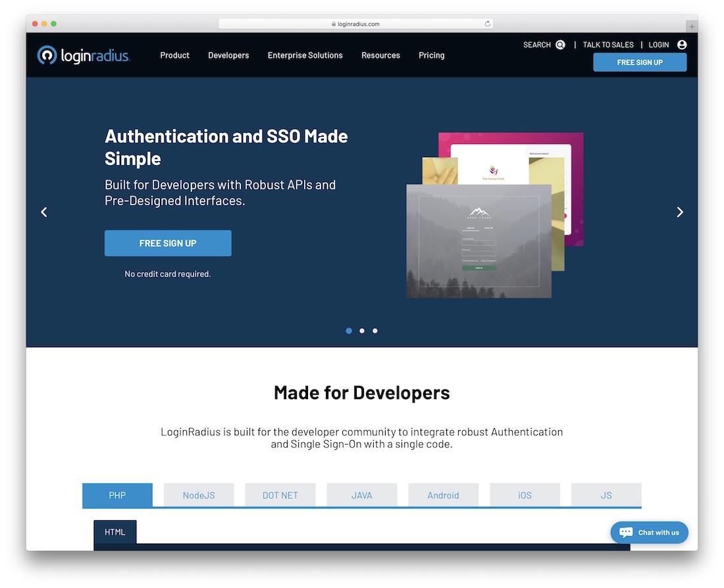Screen dimensions: 724x588
Task: Click header FREE SIGN UP button
Action: tap(640, 62)
